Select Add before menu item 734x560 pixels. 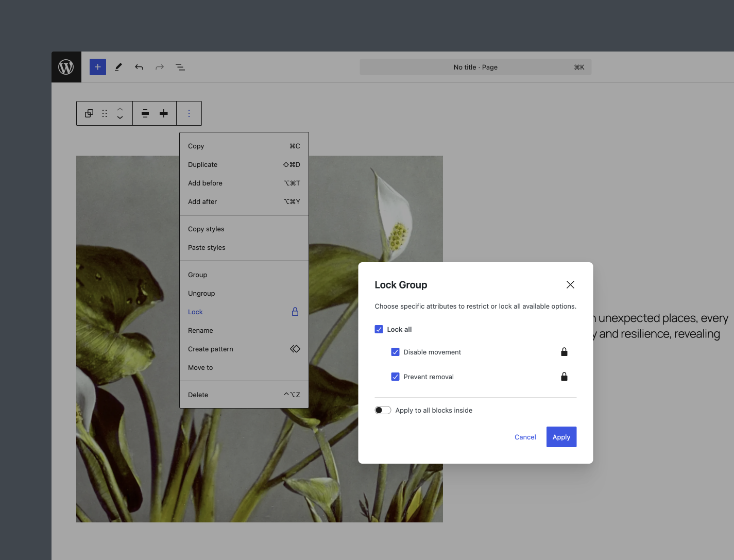click(244, 183)
